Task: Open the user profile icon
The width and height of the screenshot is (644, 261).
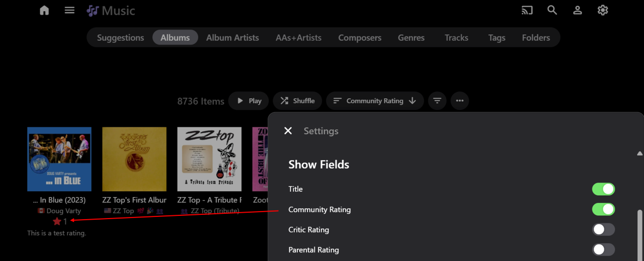Action: pyautogui.click(x=577, y=10)
